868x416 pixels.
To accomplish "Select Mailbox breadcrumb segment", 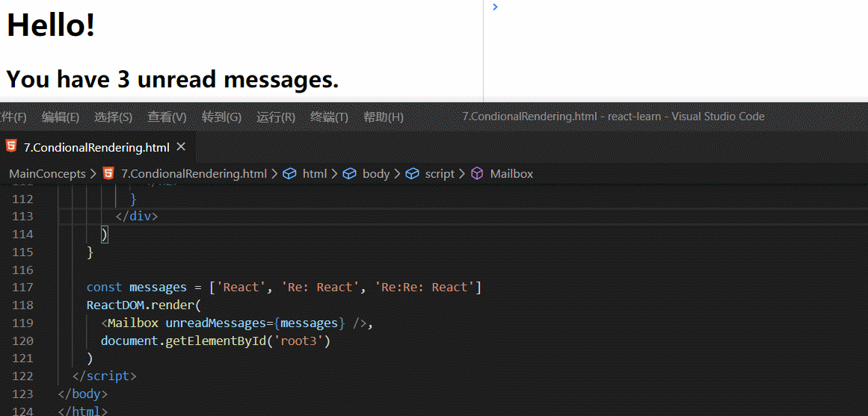I will [x=511, y=174].
